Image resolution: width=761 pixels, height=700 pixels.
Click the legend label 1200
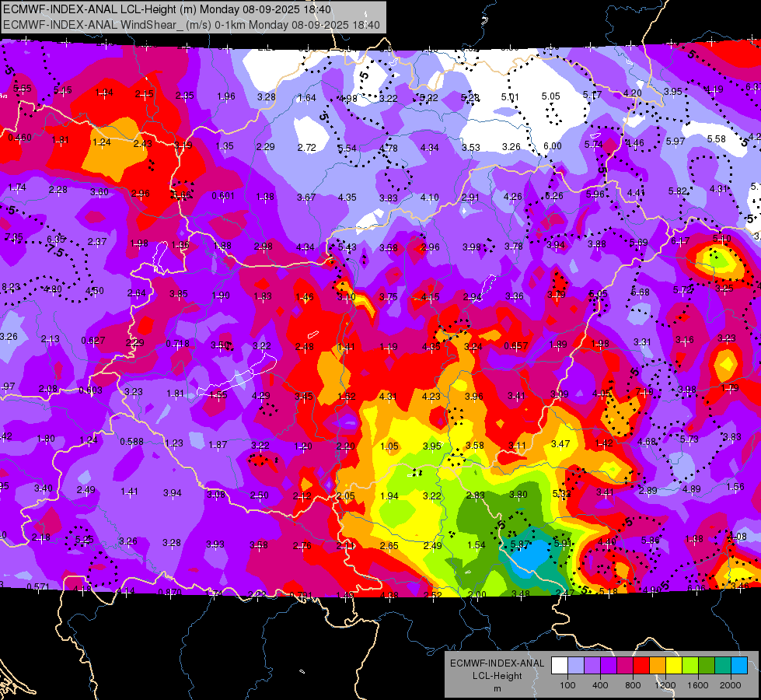click(665, 685)
